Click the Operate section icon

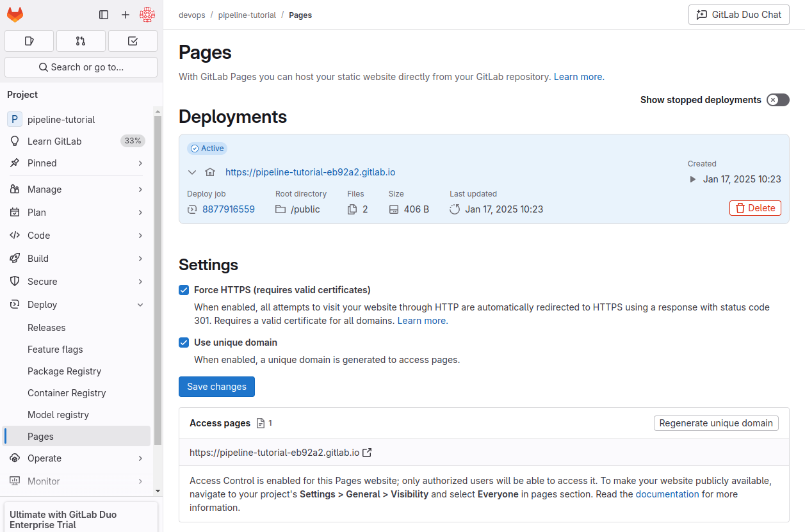click(15, 458)
